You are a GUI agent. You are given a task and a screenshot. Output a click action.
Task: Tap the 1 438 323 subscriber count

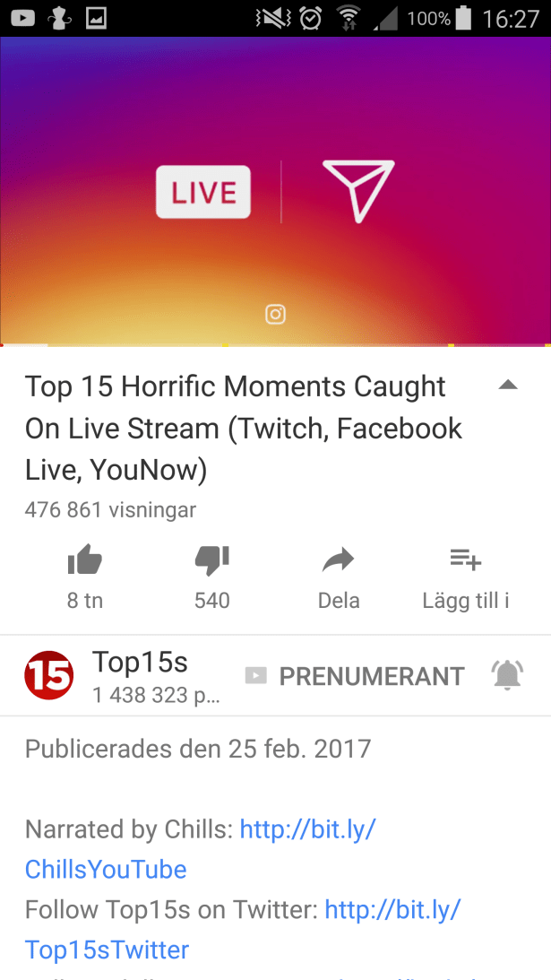156,695
